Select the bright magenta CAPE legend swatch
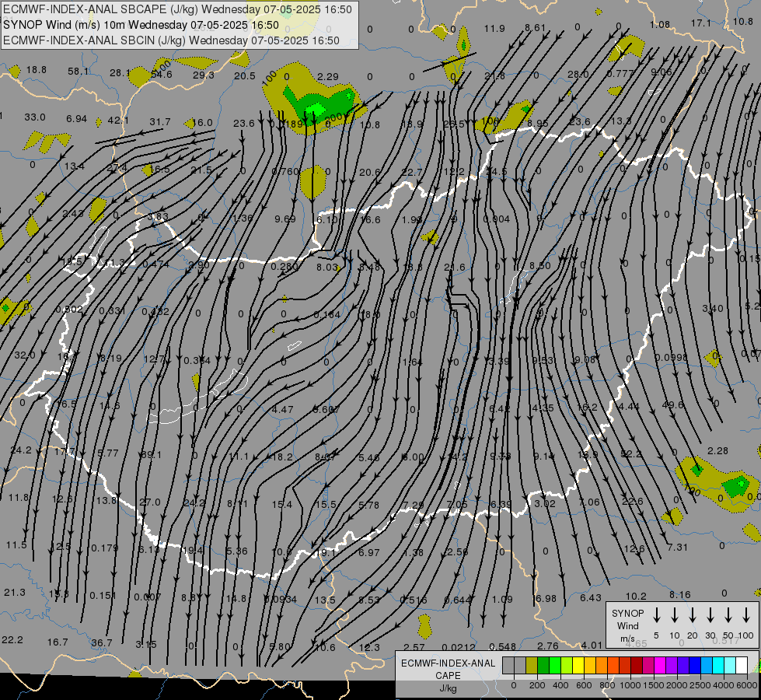 pos(660,665)
